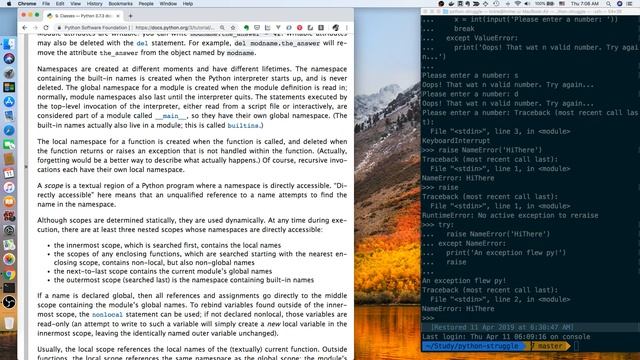Open the View menu
The height and width of the screenshot is (360, 640).
point(76,4)
